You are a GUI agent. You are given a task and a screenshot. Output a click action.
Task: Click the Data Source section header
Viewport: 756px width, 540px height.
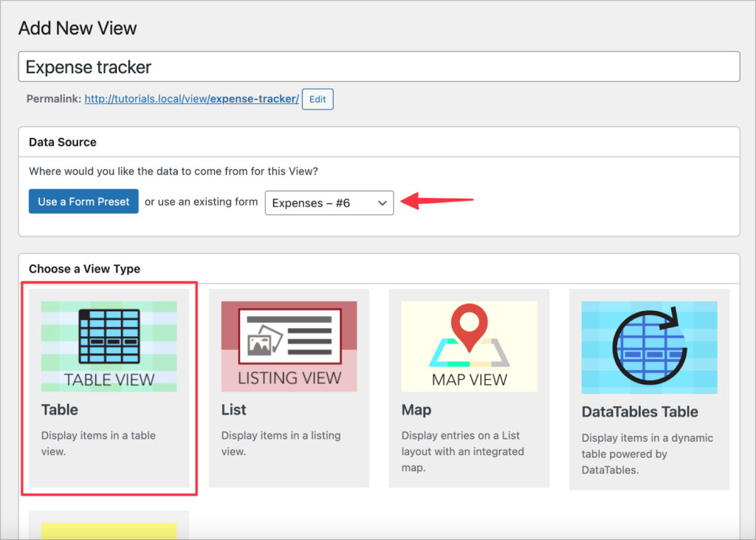point(62,142)
